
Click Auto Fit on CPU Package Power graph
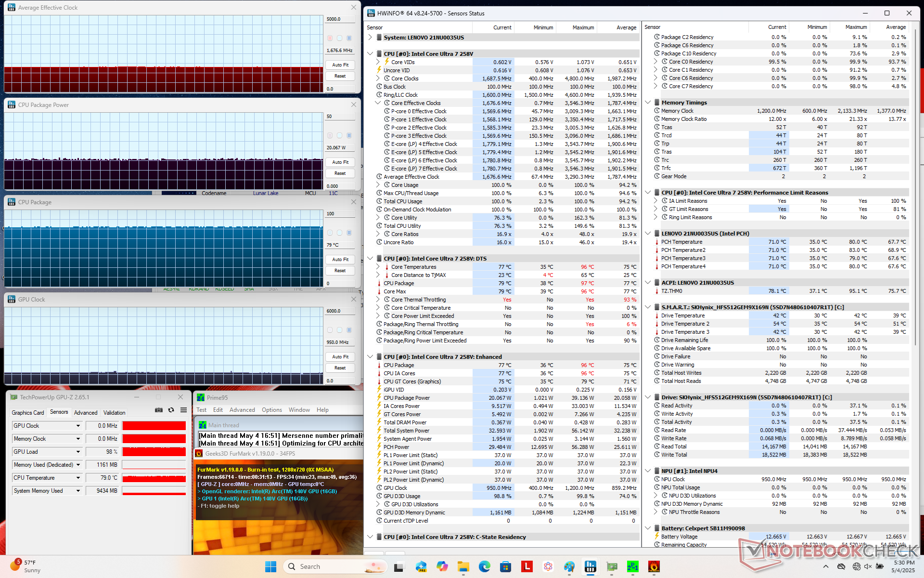click(340, 162)
